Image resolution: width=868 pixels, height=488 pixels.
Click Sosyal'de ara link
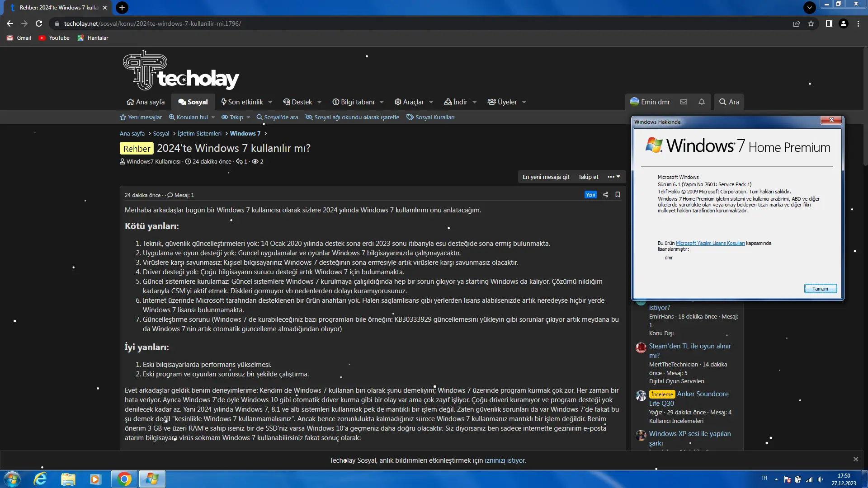(x=277, y=117)
